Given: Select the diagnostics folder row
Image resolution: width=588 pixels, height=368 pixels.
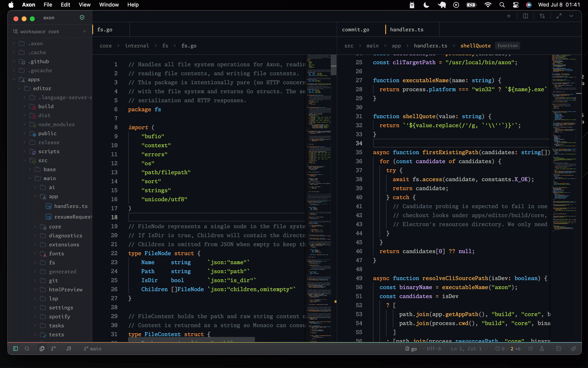Looking at the screenshot, I should pyautogui.click(x=50, y=236).
